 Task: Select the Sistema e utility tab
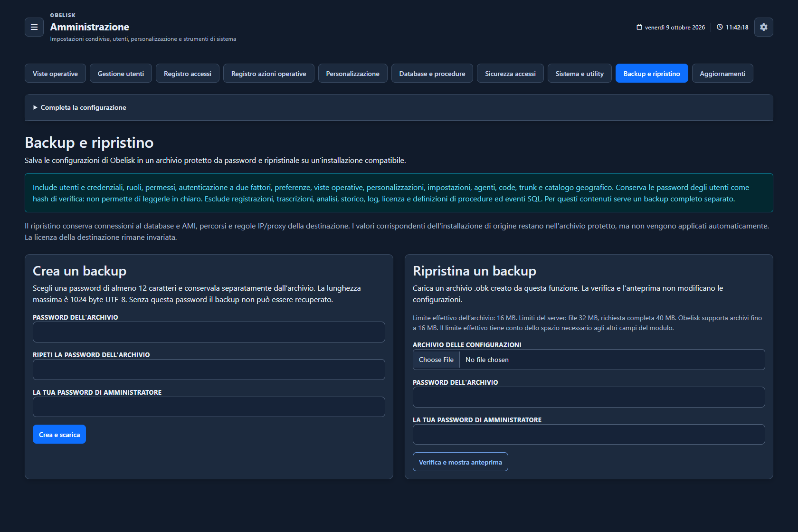[579, 73]
